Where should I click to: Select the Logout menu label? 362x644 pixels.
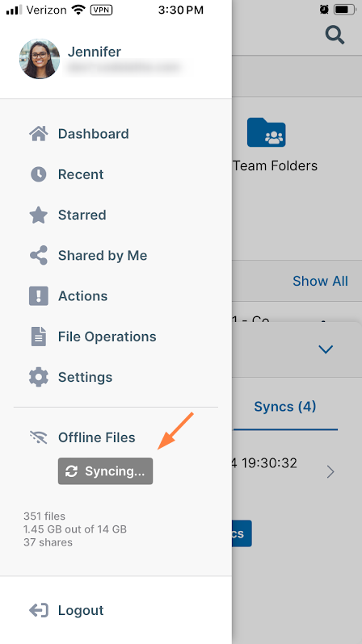pyautogui.click(x=81, y=610)
